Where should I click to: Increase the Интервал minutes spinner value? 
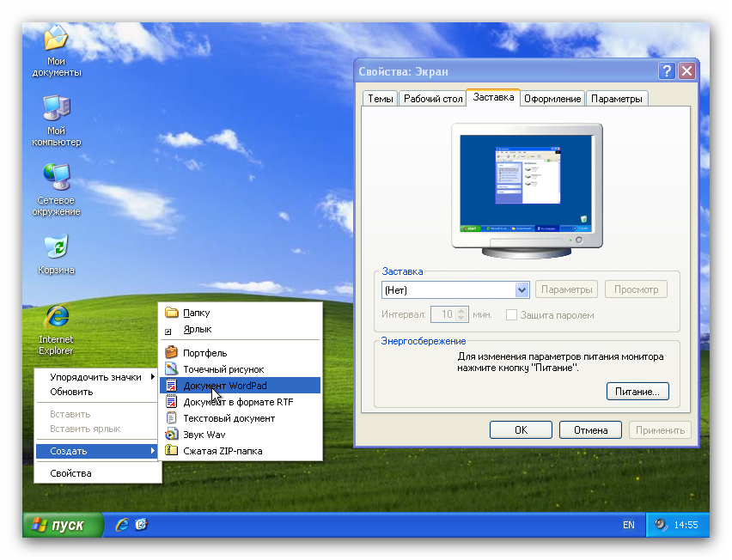462,311
